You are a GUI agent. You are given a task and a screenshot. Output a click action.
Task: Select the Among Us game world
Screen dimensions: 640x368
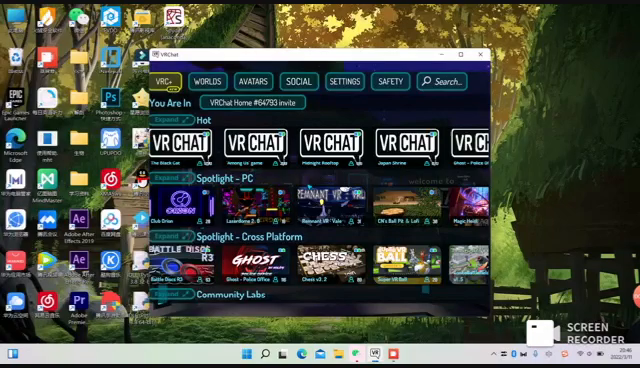(x=256, y=148)
